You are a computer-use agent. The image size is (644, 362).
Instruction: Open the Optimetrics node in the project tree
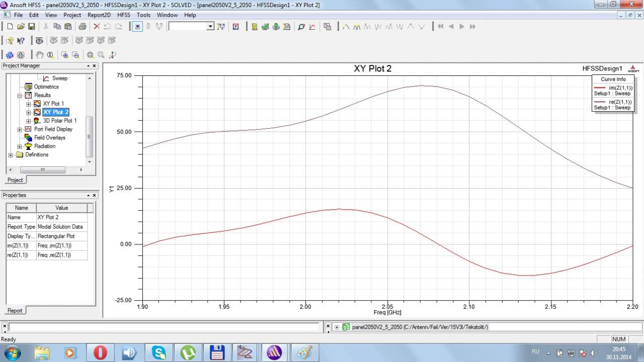46,86
